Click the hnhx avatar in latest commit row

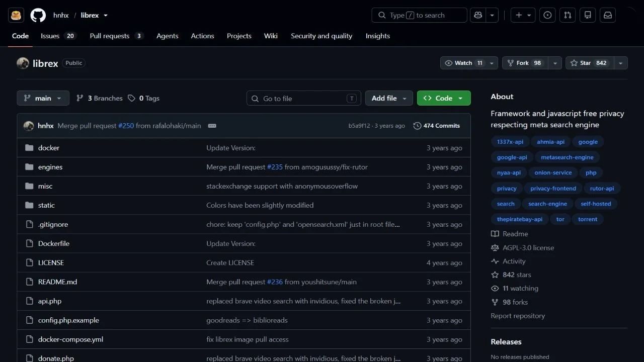pos(29,126)
